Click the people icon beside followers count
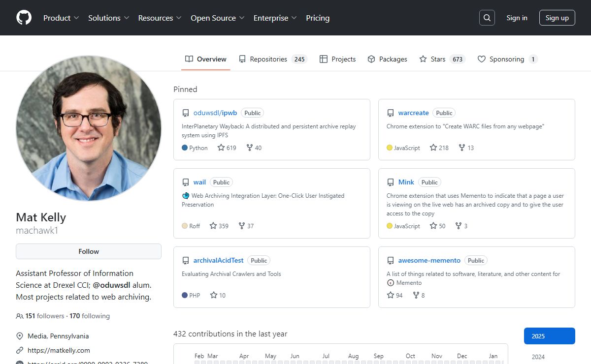The image size is (591, 364). [x=20, y=316]
